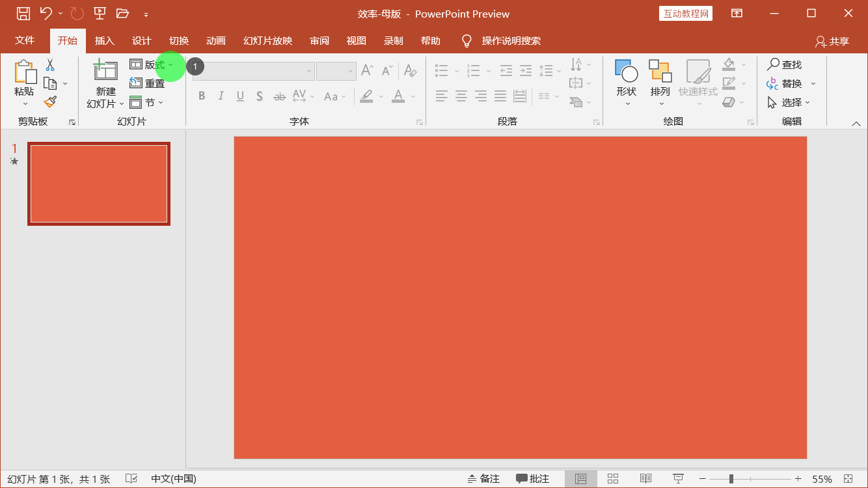Align text right in paragraph group
The height and width of the screenshot is (488, 868).
(x=481, y=96)
